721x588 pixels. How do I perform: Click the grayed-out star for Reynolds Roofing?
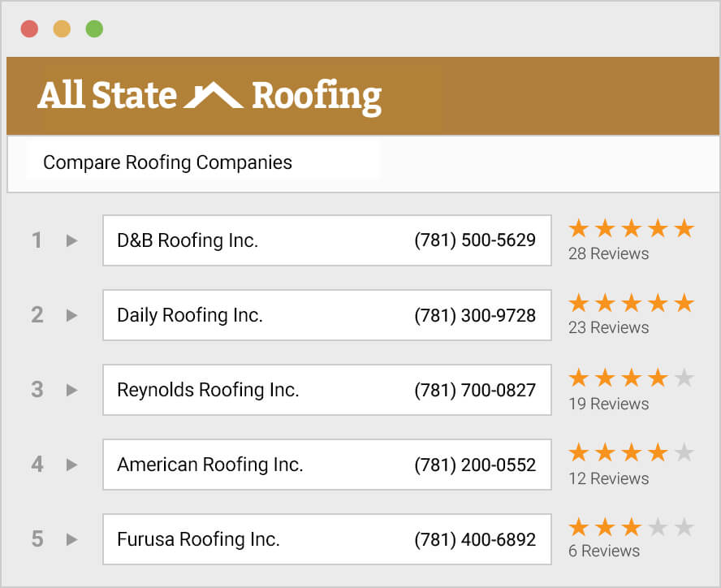point(684,378)
